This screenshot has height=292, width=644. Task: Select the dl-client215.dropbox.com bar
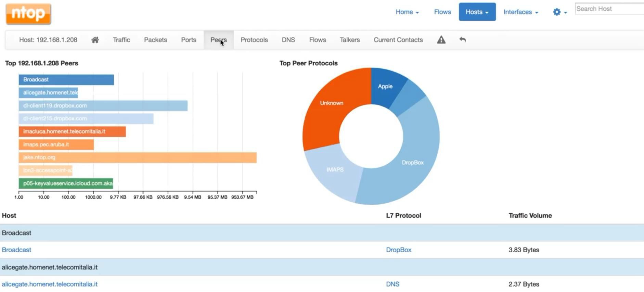(86, 118)
